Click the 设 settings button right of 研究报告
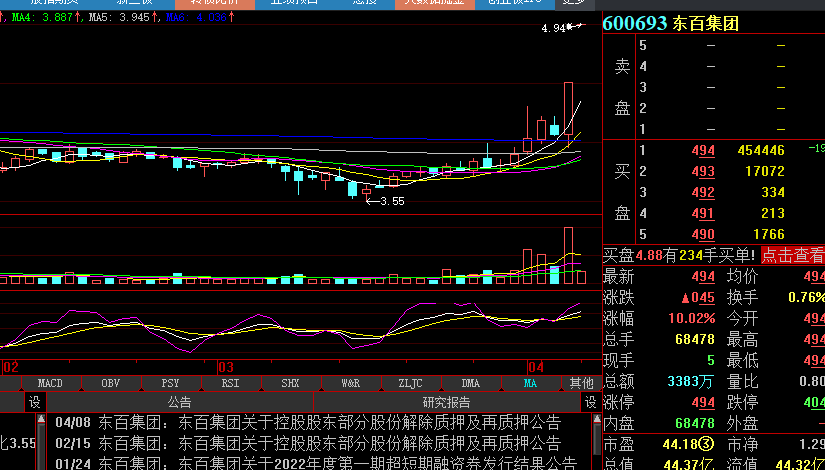Viewport: 825px width, 470px height. click(591, 403)
